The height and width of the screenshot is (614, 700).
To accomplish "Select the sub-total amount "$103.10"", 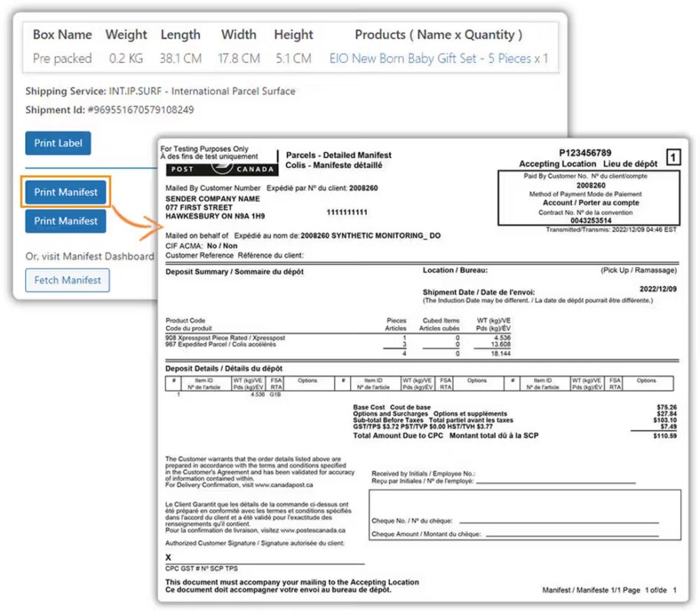I will click(665, 420).
